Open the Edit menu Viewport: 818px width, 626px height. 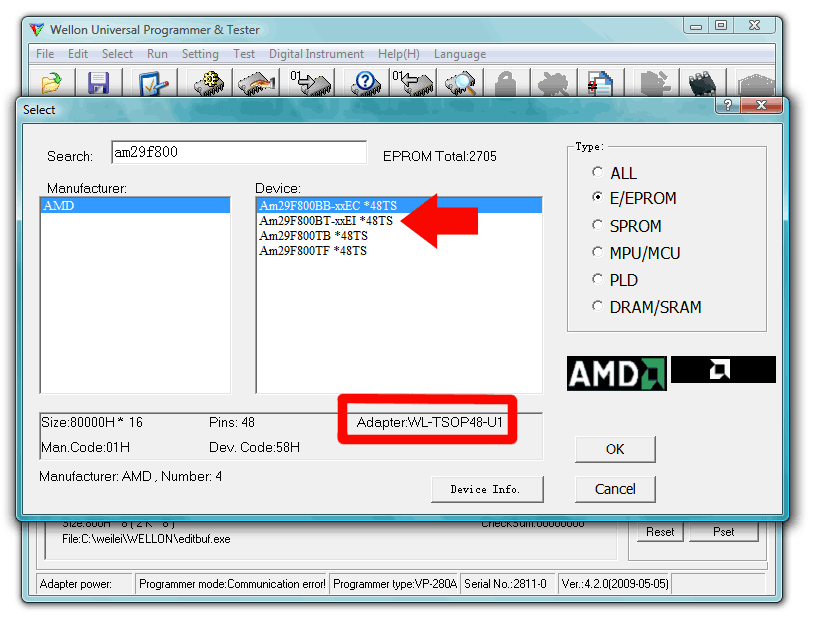point(78,54)
